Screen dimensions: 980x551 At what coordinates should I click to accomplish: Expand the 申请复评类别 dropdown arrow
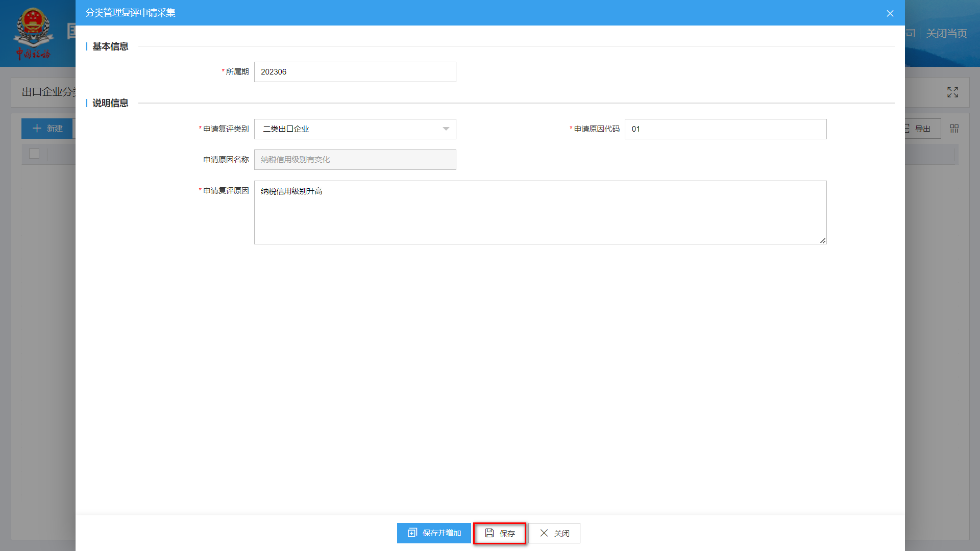coord(446,129)
